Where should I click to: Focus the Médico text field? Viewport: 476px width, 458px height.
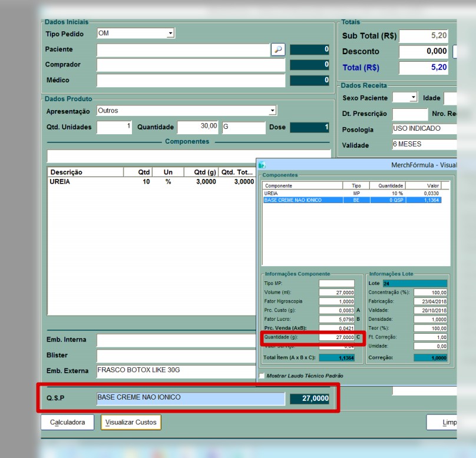[x=183, y=80]
